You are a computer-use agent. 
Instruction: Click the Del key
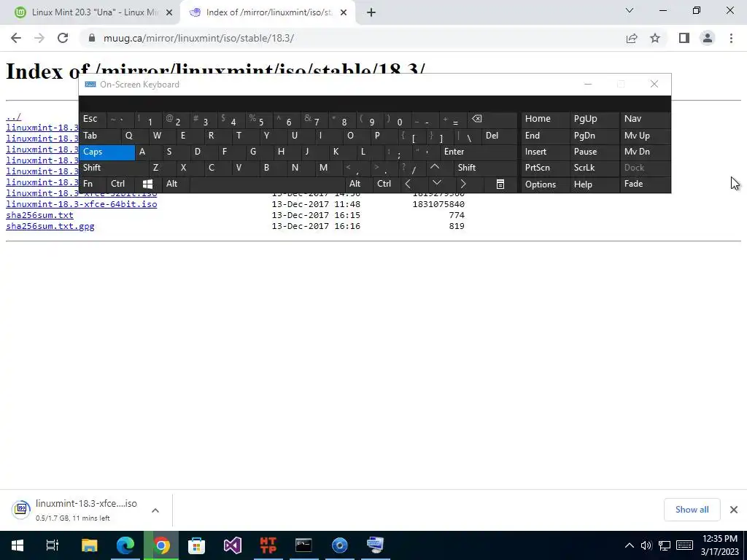[499, 136]
